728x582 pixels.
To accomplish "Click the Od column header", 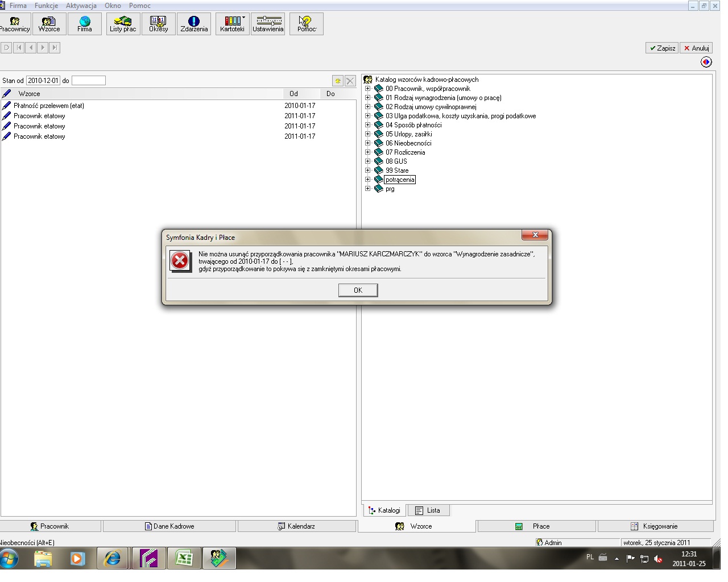I will pyautogui.click(x=301, y=94).
